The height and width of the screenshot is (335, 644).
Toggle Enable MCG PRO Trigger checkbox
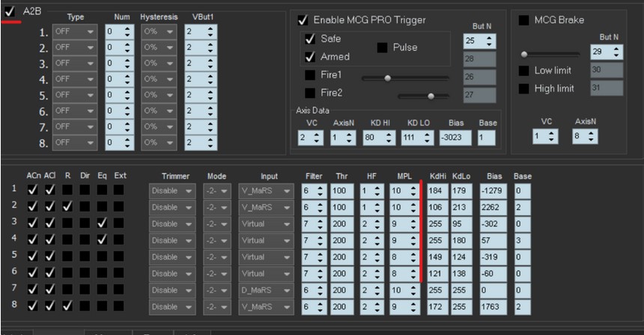303,19
